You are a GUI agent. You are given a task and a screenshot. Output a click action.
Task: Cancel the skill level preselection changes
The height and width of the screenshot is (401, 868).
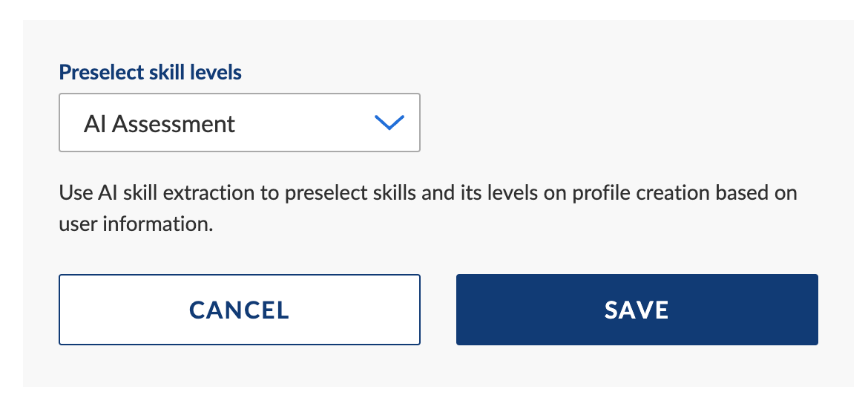239,310
